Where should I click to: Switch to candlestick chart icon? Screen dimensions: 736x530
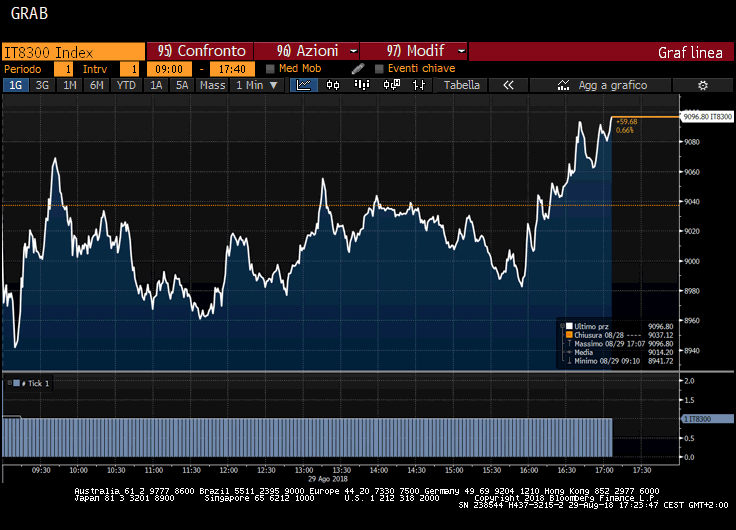coord(330,86)
